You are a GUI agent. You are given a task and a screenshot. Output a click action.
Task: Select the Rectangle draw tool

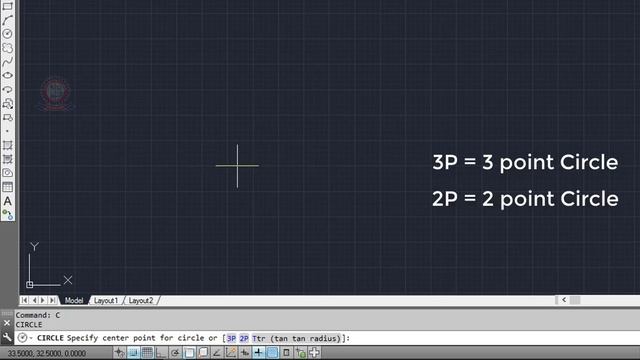(7, 6)
